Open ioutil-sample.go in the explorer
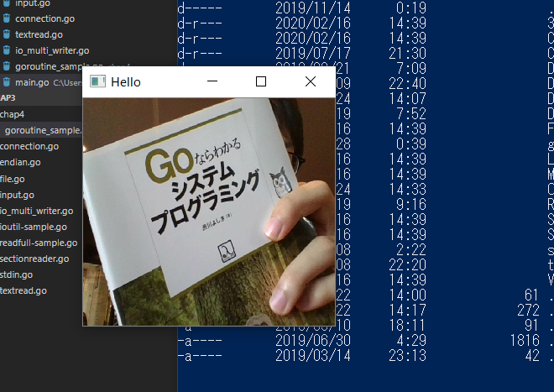 tap(34, 227)
